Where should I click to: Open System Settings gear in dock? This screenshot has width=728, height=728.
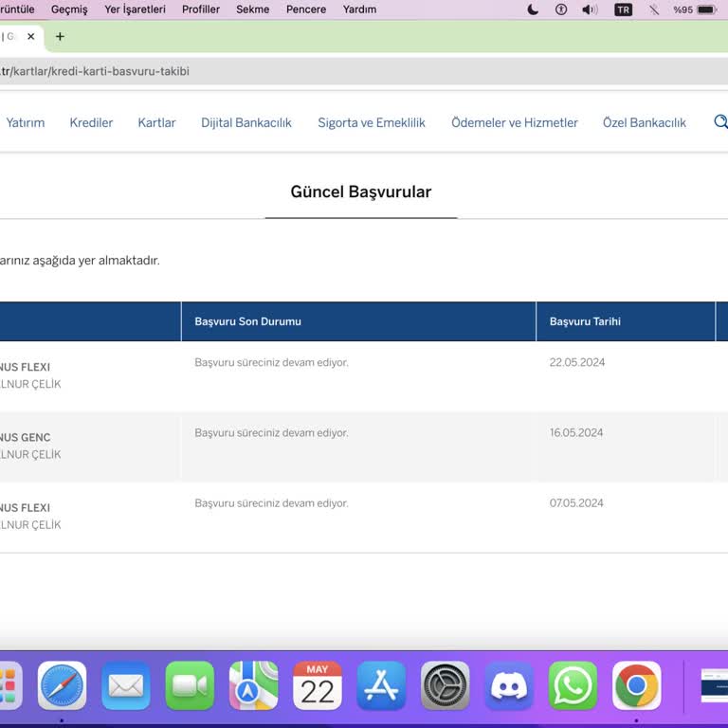pyautogui.click(x=445, y=685)
